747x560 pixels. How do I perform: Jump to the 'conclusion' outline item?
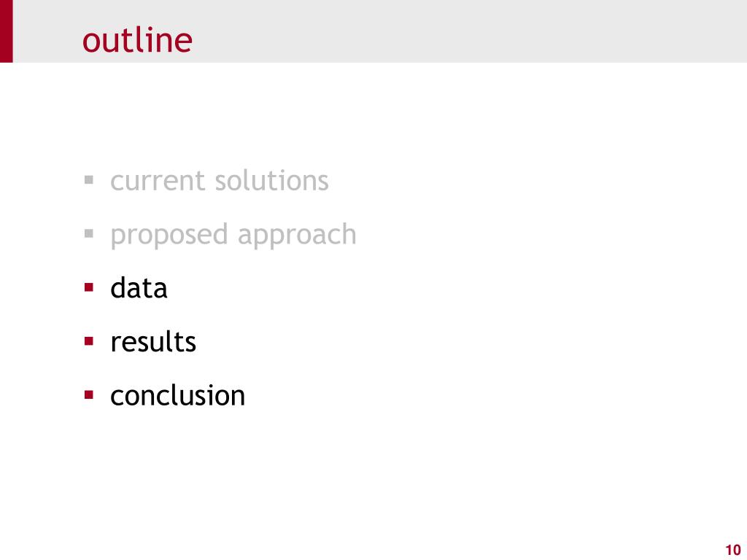[178, 396]
